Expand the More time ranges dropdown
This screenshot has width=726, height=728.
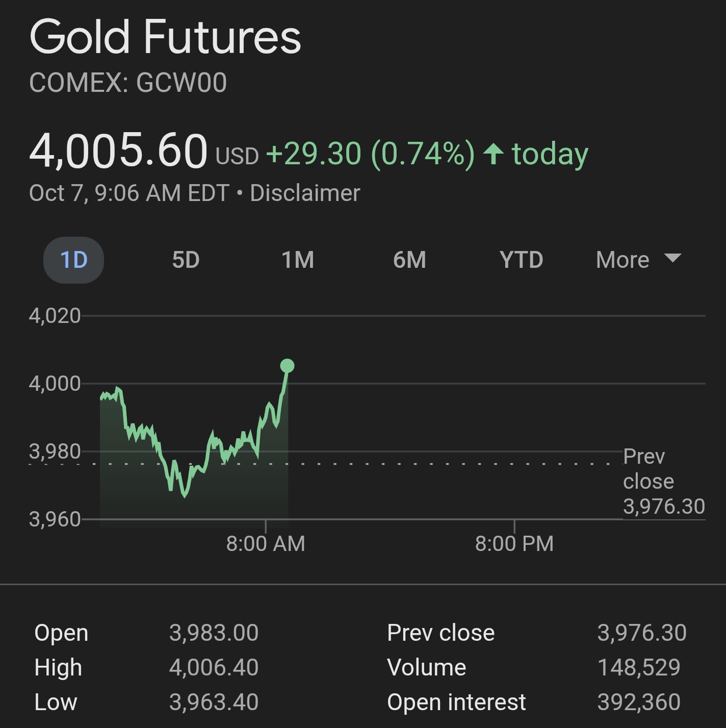(x=638, y=260)
